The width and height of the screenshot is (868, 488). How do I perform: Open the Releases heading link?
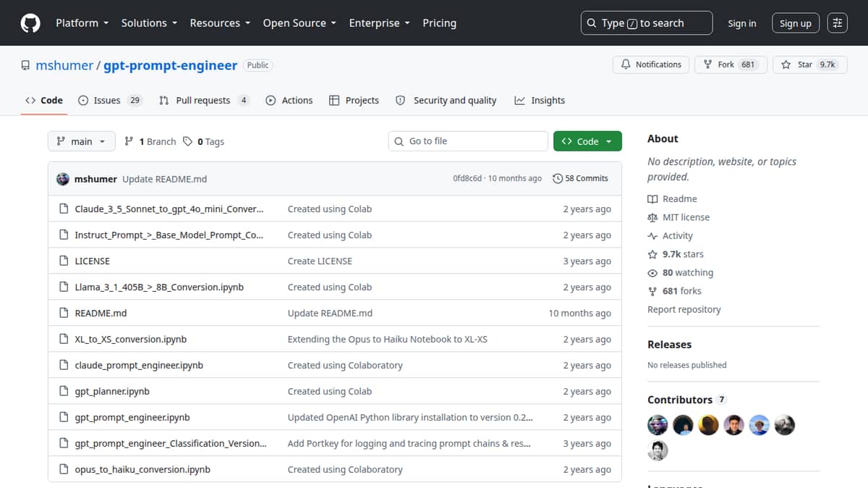point(669,345)
